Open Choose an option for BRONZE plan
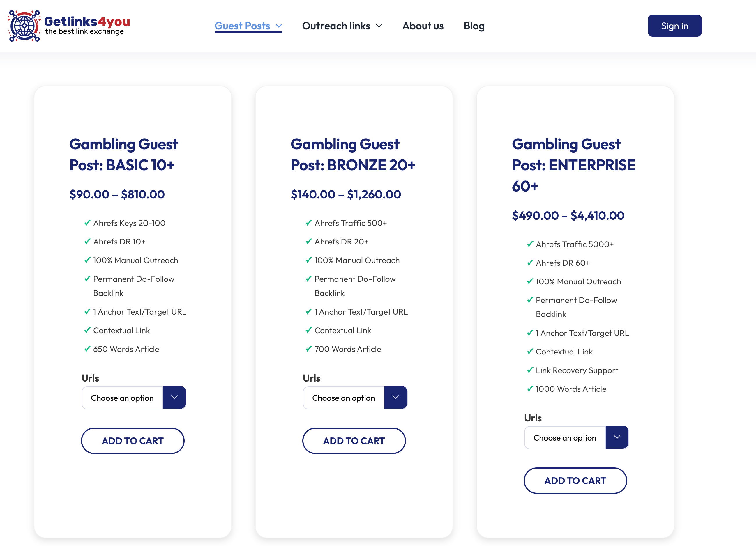756x546 pixels. [344, 398]
